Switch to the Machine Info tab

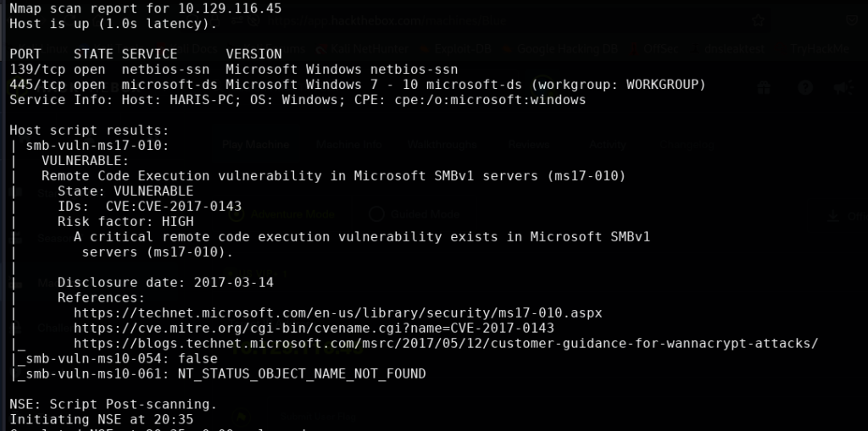coord(348,145)
